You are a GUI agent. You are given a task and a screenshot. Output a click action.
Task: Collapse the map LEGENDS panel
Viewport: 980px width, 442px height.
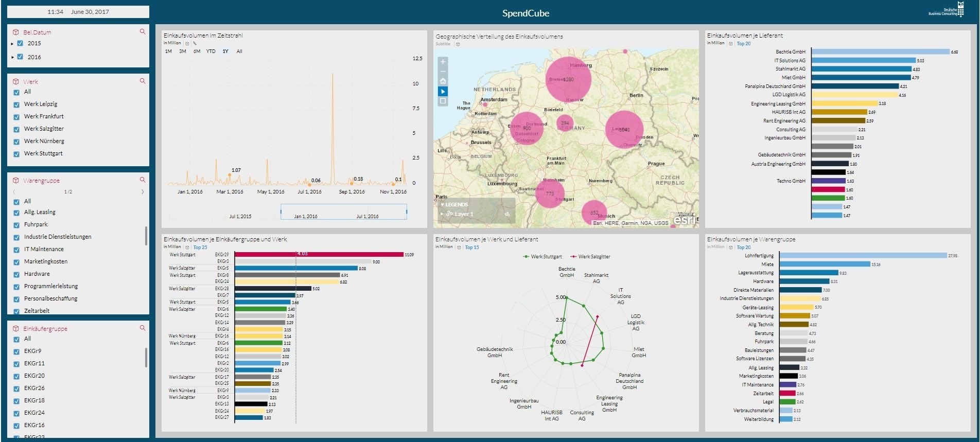pos(442,205)
